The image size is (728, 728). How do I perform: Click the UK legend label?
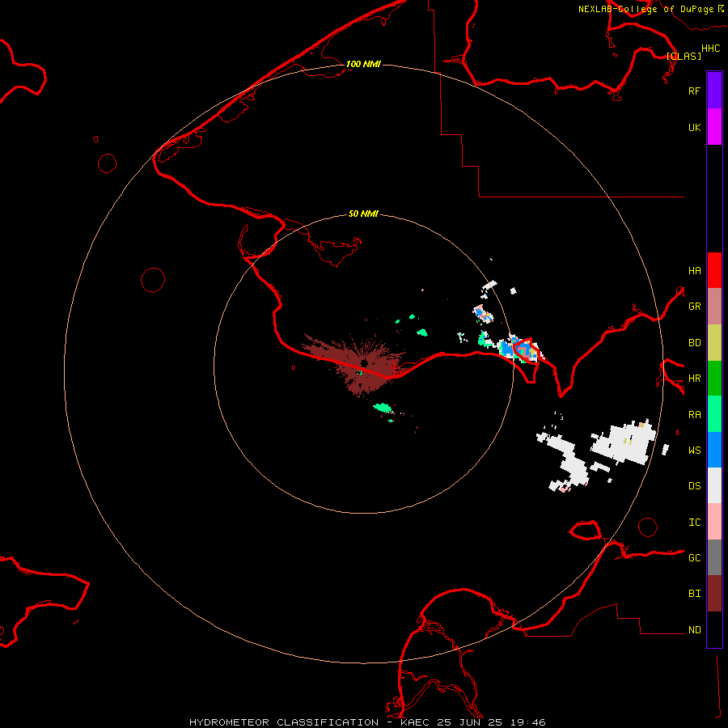tap(694, 127)
